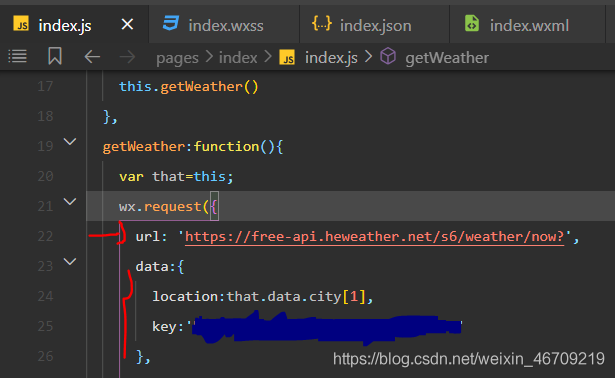The image size is (615, 378).
Task: Click the location:that.data.city[1] line
Action: tap(262, 296)
